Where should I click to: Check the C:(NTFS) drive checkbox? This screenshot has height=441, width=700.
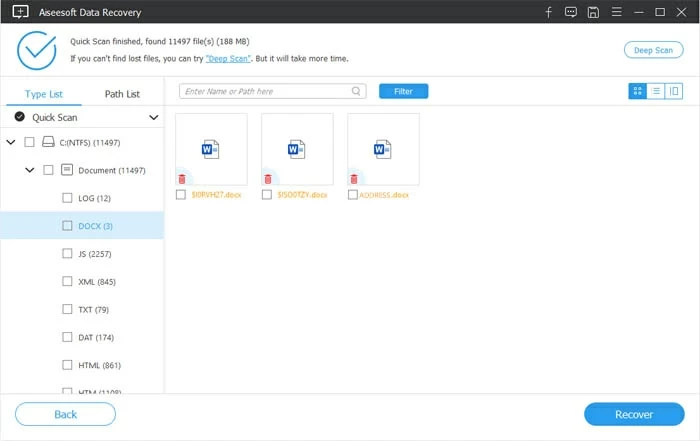coord(29,143)
